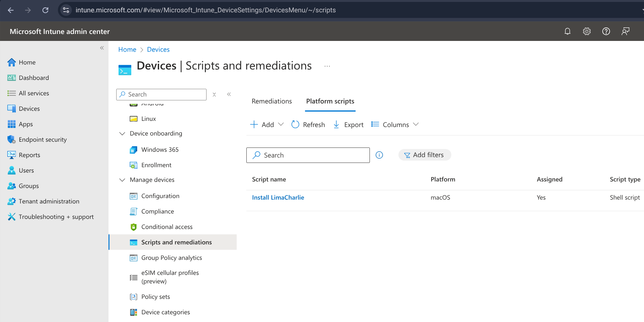Open notifications bell icon

point(567,31)
